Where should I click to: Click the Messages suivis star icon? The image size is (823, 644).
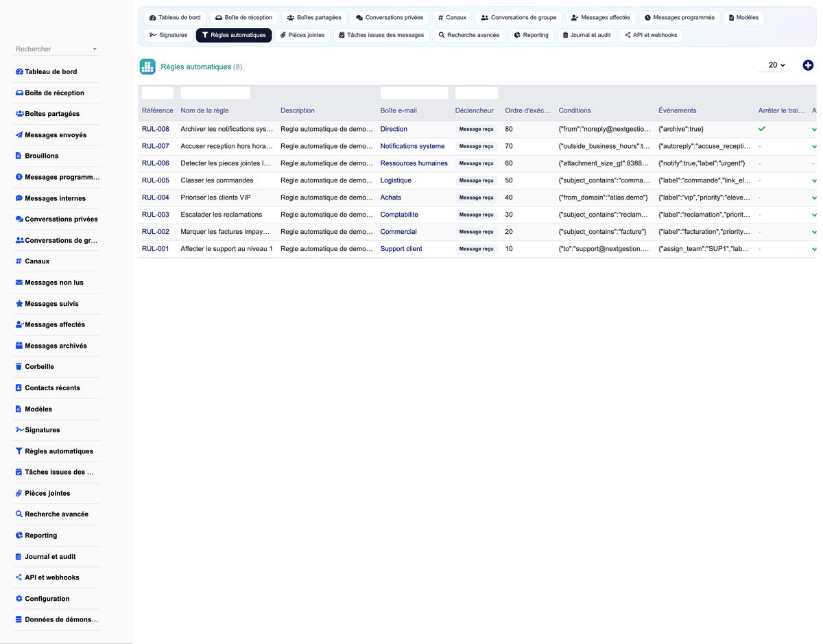(x=19, y=304)
